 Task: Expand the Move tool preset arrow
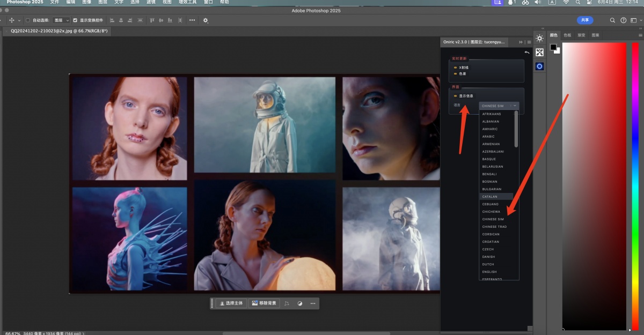(19, 20)
